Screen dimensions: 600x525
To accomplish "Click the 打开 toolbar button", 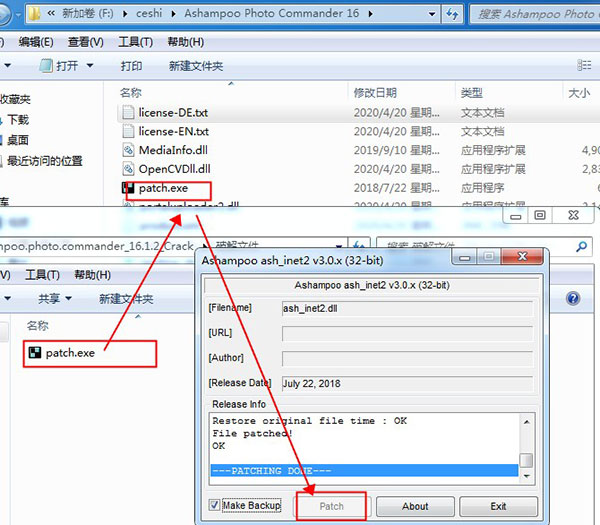I will click(x=67, y=66).
